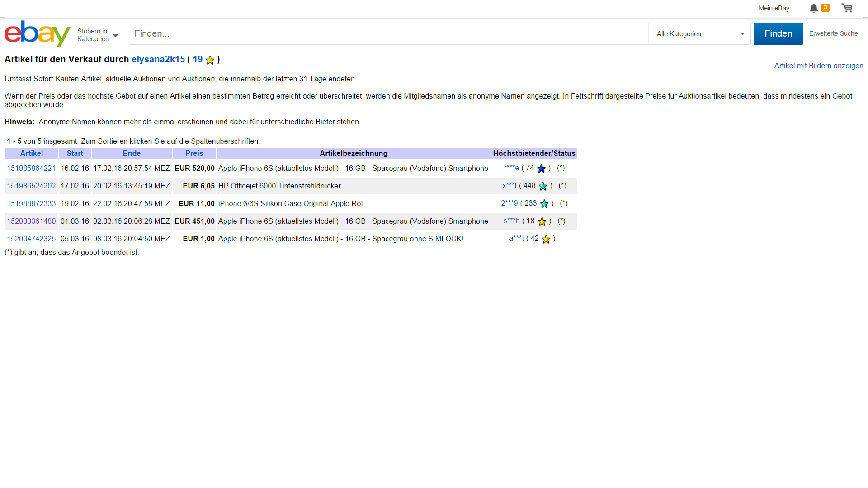
Task: Open item number 152004742325
Action: [x=31, y=239]
